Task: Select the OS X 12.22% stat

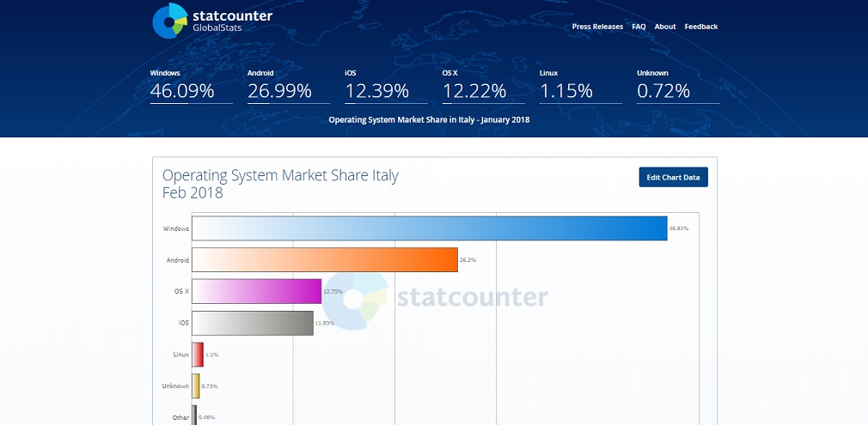Action: tap(483, 86)
